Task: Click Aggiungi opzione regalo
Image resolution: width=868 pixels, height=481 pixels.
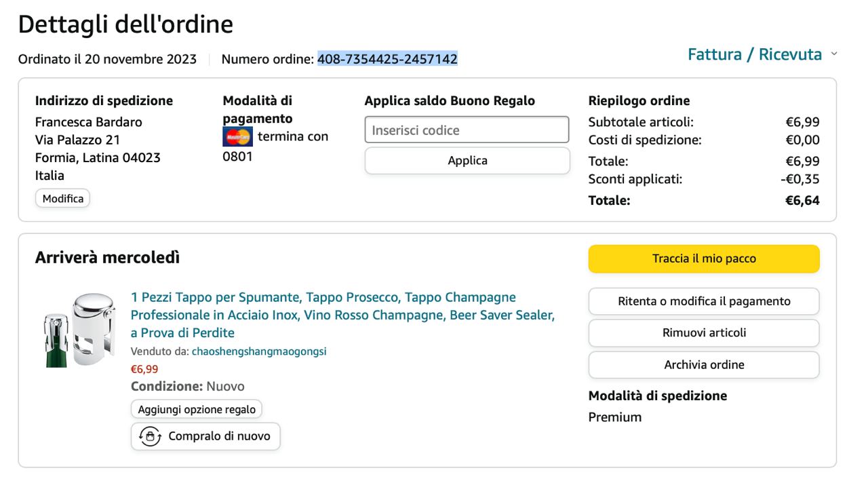Action: (197, 410)
